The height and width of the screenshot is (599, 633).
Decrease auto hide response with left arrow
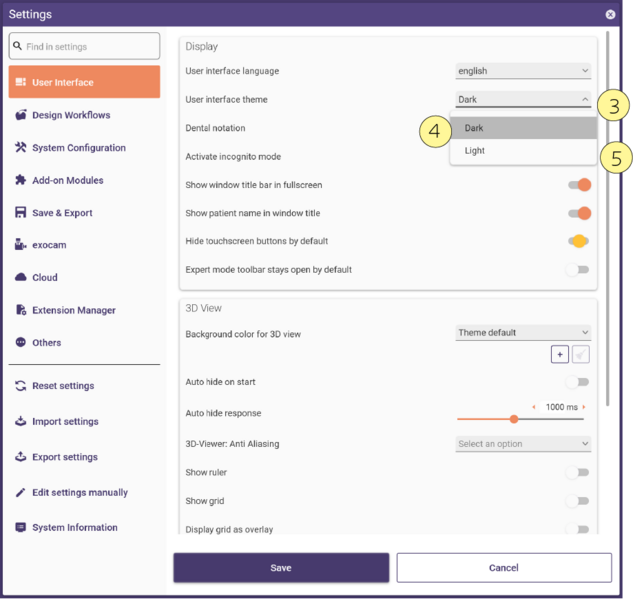pos(534,407)
